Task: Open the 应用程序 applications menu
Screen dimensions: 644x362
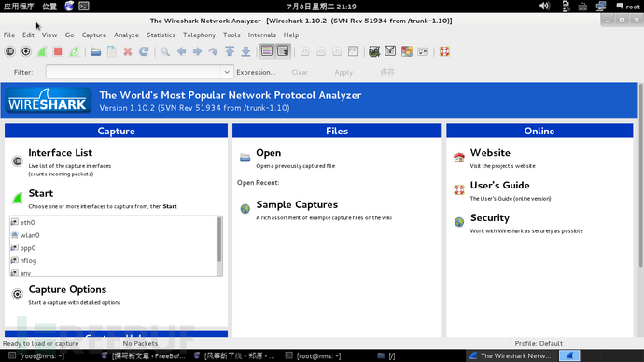Action: (19, 7)
